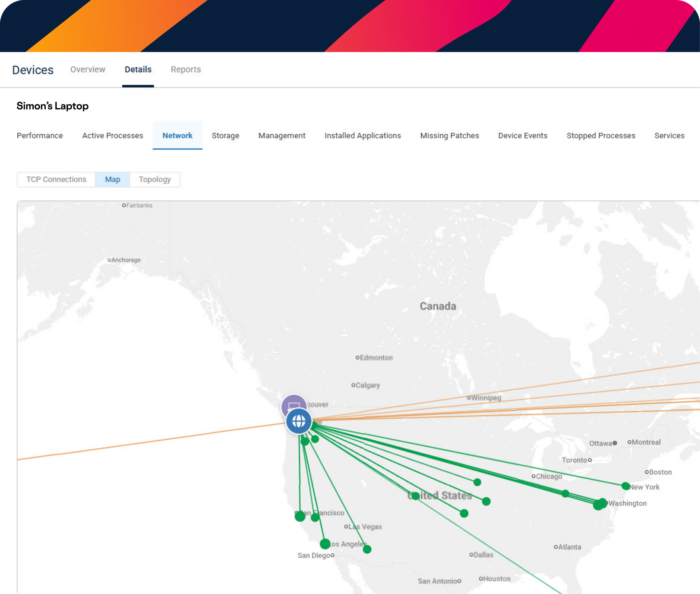Click the green node left of Los Angeles

pyautogui.click(x=325, y=543)
